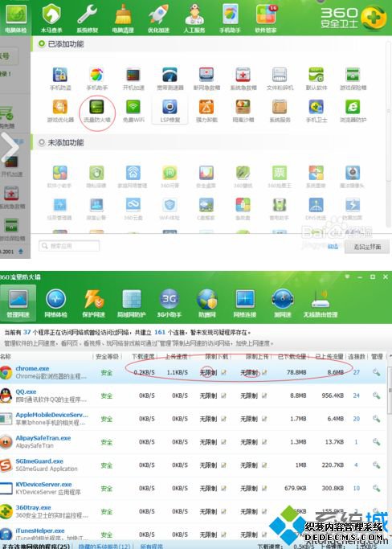Viewport: 392px width, 549px height.
Task: Add 360抢票王 ticket tool
Action: click(280, 177)
